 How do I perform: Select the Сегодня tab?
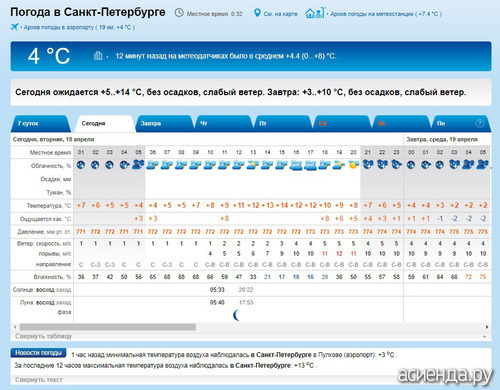(x=104, y=123)
